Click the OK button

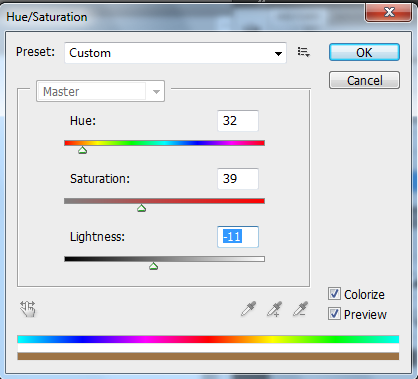point(364,52)
